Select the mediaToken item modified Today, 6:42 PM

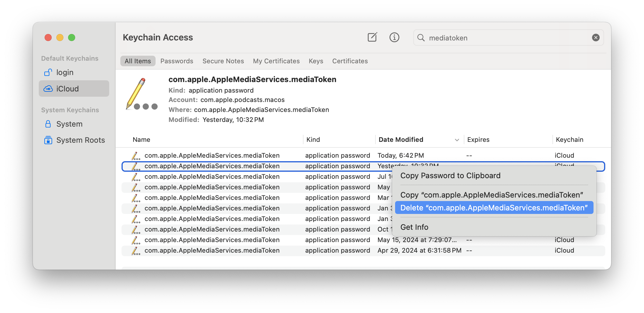tap(363, 155)
